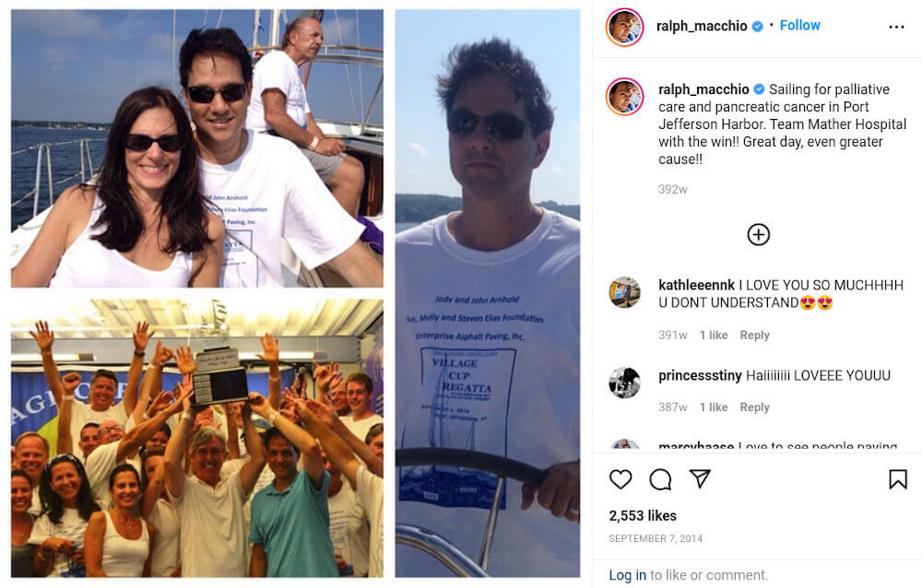The width and height of the screenshot is (922, 588).
Task: Like the post with the heart icon
Action: pos(621,479)
